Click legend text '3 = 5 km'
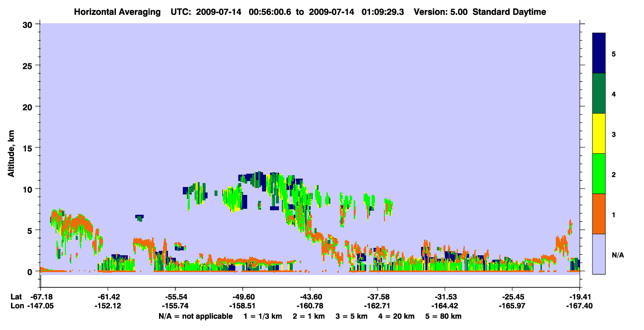 (351, 316)
